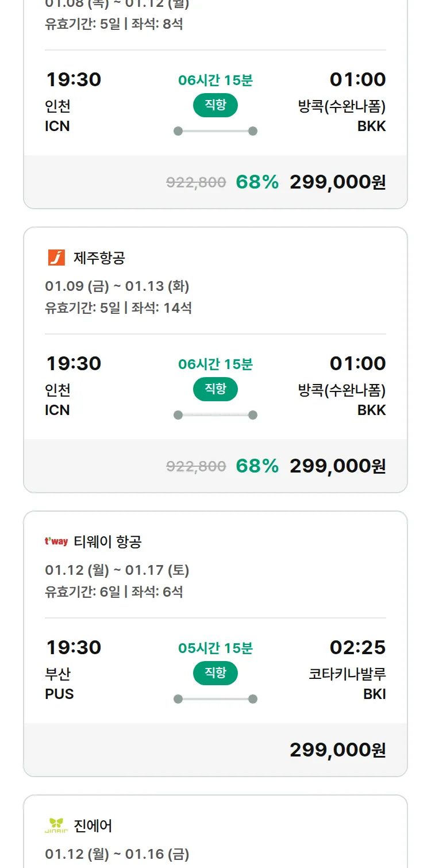
Task: Click the t'way airline logo
Action: tap(56, 541)
